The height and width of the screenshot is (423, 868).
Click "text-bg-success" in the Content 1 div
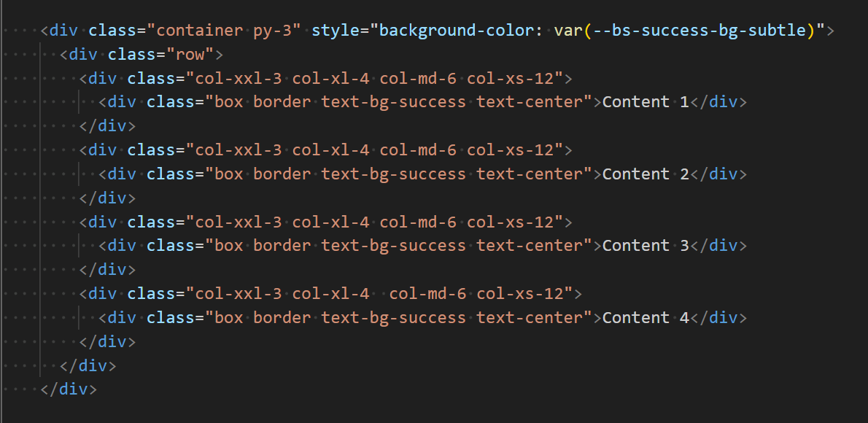393,102
